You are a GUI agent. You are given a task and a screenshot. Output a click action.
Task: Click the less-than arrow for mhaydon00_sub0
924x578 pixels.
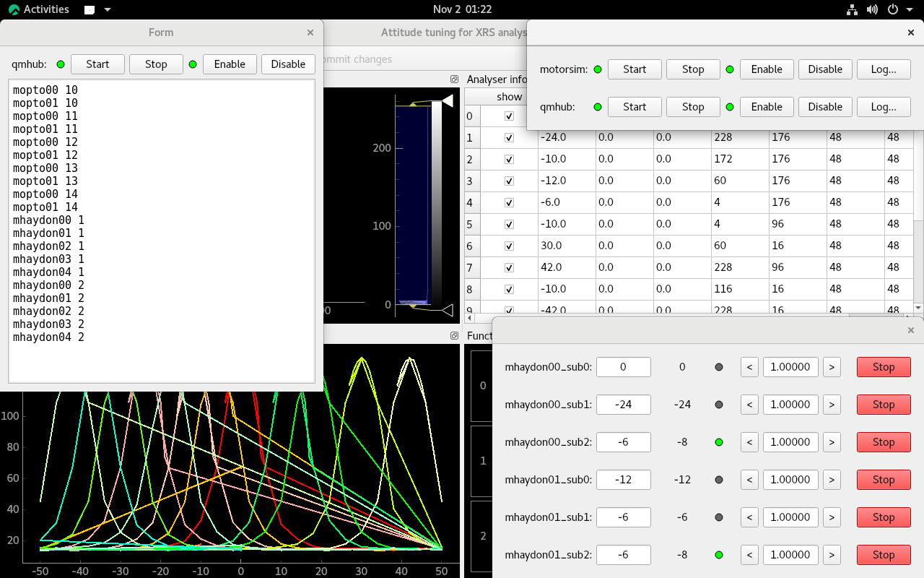tap(749, 367)
